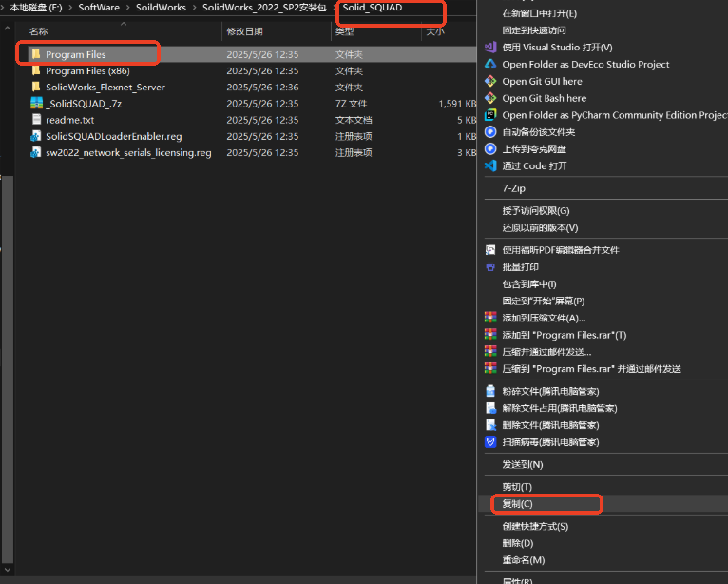Viewport: 728px width, 584px height.
Task: Sort by the 类型 column header
Action: (344, 31)
